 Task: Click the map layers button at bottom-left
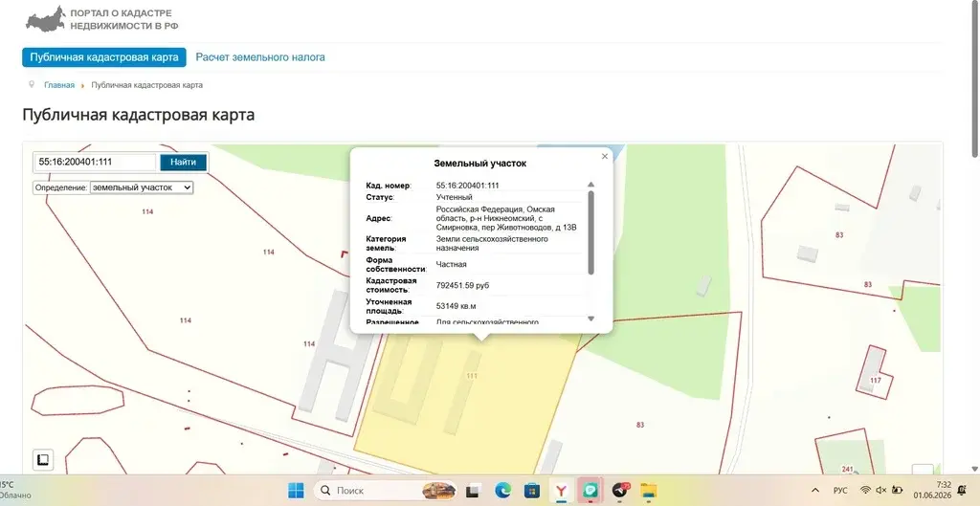(x=42, y=460)
